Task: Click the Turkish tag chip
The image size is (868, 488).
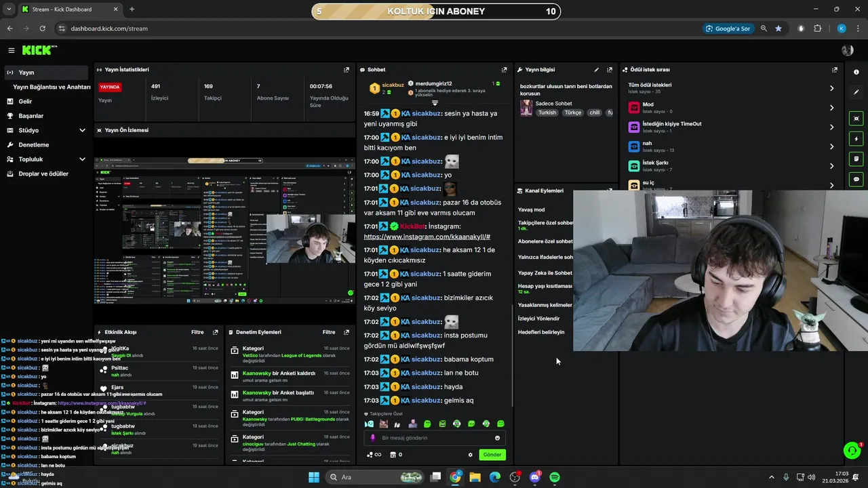Action: tap(547, 113)
